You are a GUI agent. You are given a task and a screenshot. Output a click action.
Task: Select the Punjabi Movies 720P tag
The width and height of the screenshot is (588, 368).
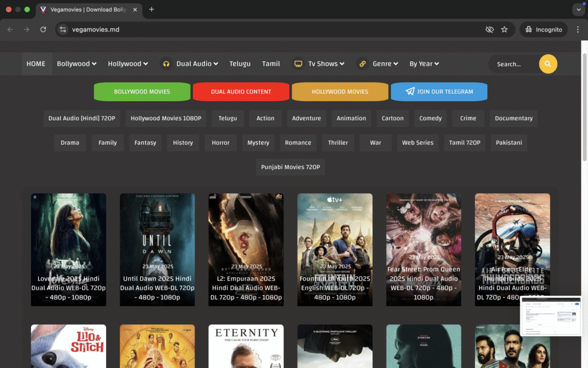click(291, 167)
